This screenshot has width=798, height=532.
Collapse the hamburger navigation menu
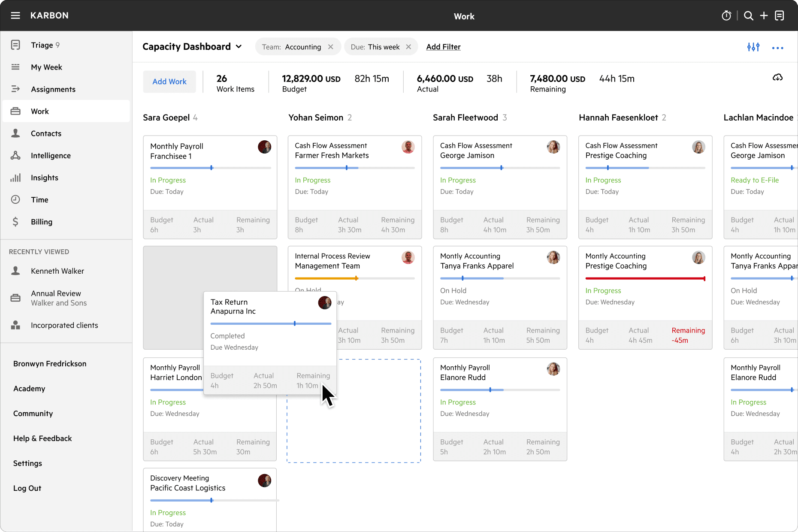[x=15, y=15]
